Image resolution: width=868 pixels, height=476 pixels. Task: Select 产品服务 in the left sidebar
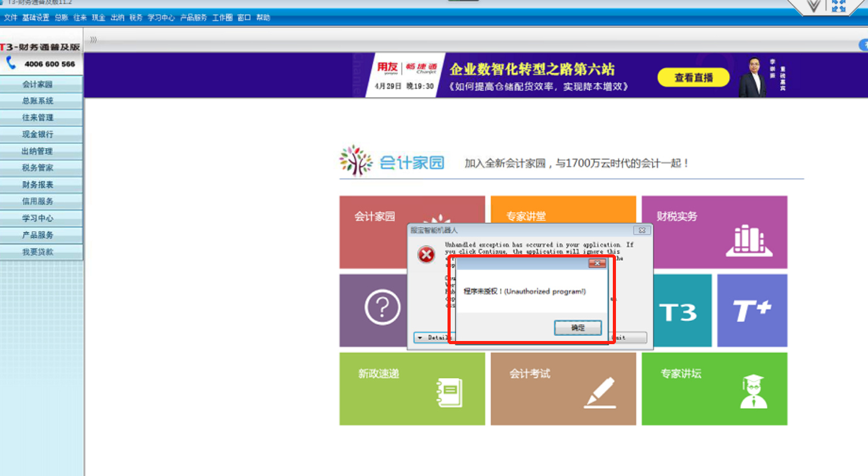pos(41,235)
